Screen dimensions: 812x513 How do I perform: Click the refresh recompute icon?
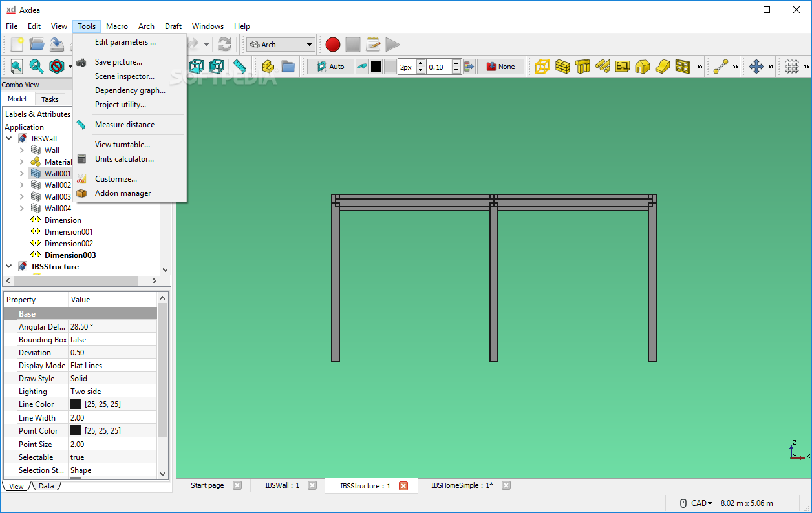(x=224, y=45)
